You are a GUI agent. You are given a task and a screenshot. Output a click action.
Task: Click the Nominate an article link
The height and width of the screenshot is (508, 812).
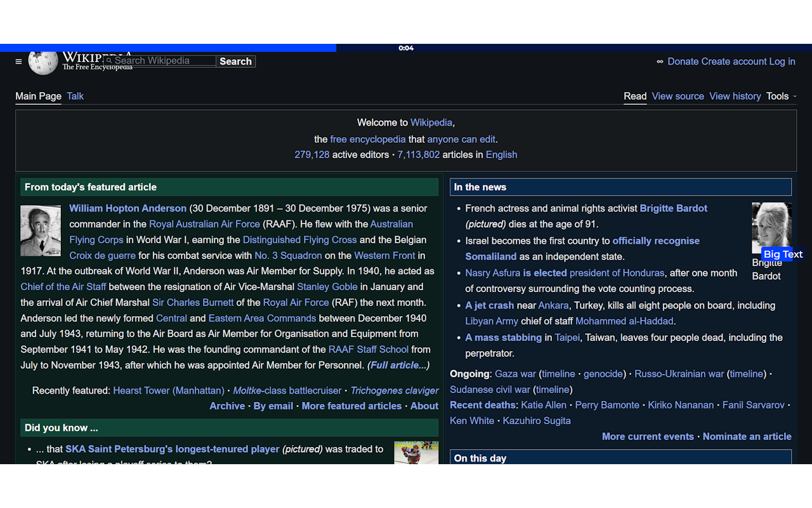tap(747, 436)
